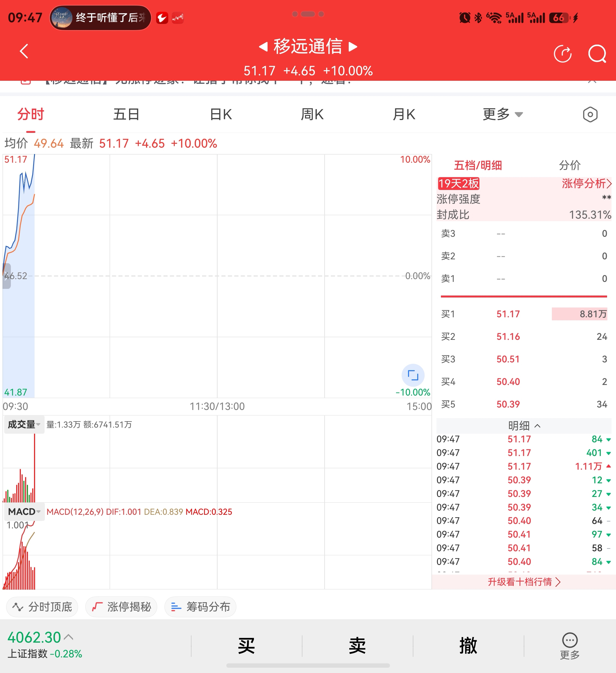Go to previous stock using left triangle
616x673 pixels.
pos(263,47)
